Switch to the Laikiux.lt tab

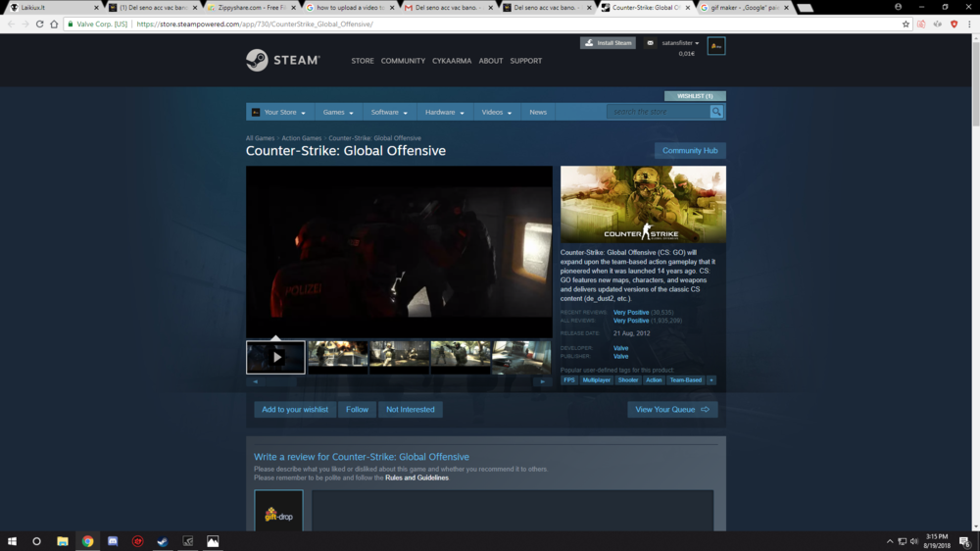pos(52,8)
